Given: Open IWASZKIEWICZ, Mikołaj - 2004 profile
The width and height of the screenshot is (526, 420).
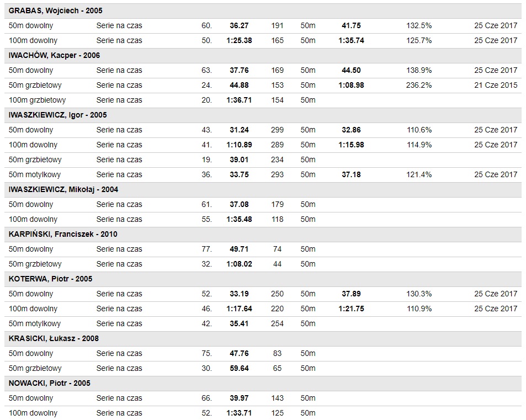Looking at the screenshot, I should click(x=63, y=189).
